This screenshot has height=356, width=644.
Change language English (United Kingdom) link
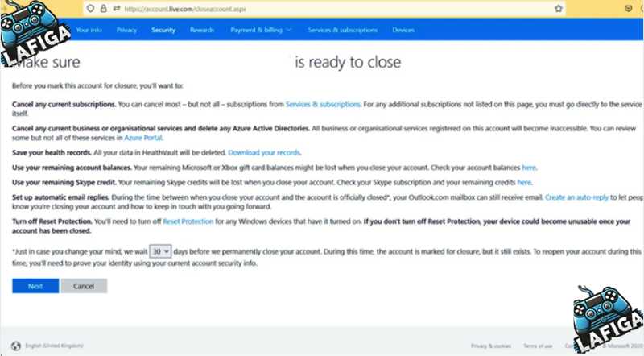tap(54, 346)
